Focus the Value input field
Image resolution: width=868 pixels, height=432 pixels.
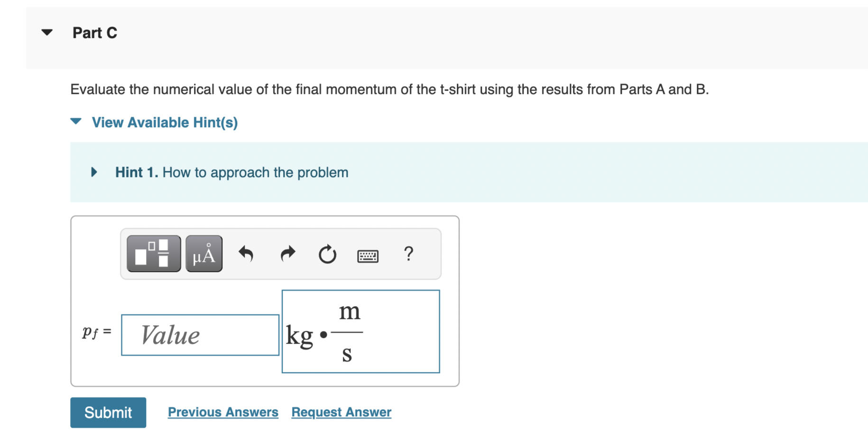tap(200, 335)
